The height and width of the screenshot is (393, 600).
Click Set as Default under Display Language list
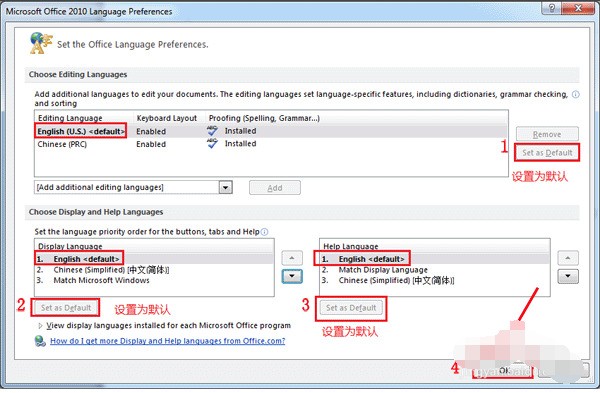click(66, 308)
